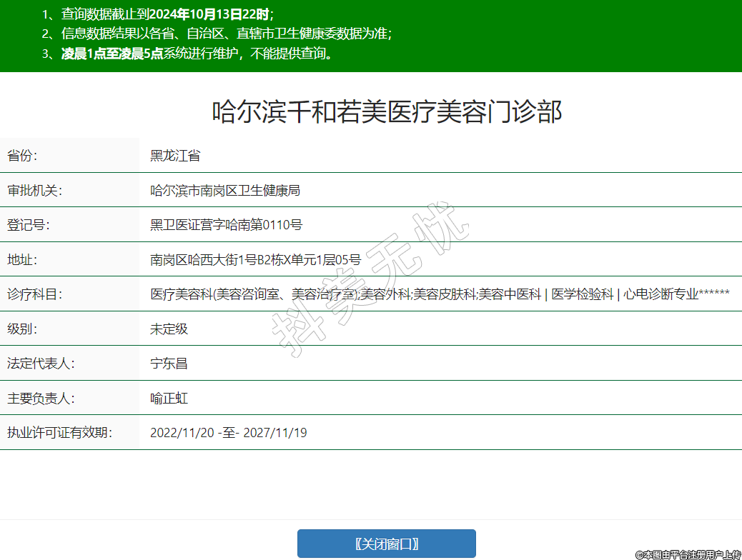The width and height of the screenshot is (742, 560).
Task: Click the title 哈尔滨千和若美医疗美容门诊部
Action: click(x=387, y=112)
